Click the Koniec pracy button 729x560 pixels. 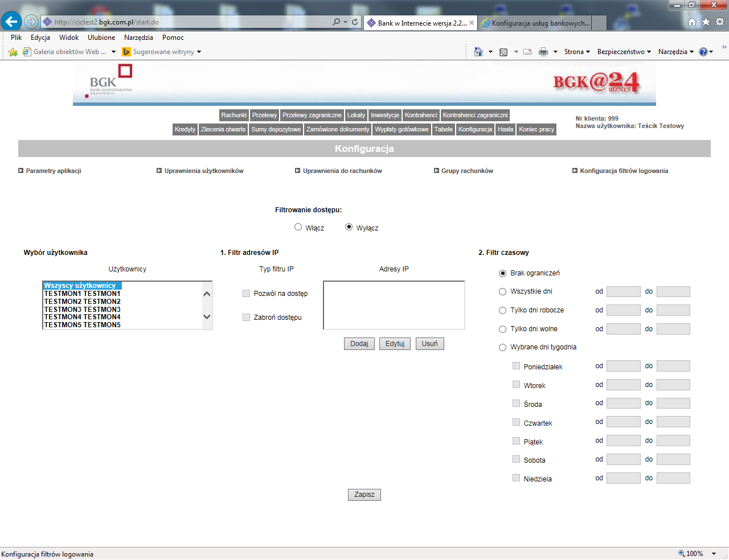point(536,129)
